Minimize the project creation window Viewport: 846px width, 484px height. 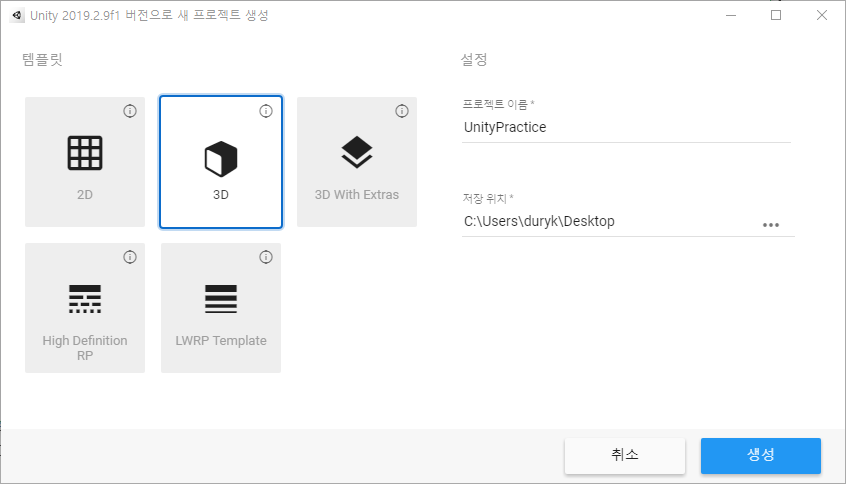tap(731, 15)
